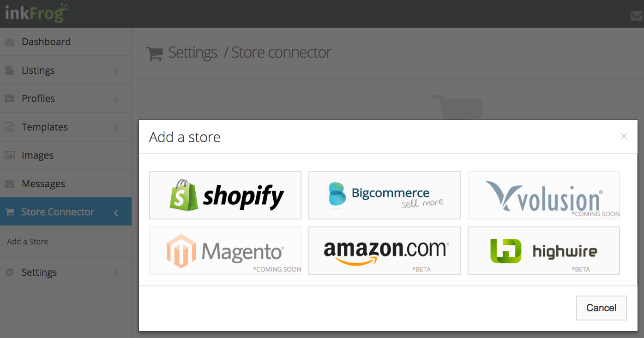This screenshot has height=338, width=644.
Task: Open the mail icon in top bar
Action: point(636,16)
